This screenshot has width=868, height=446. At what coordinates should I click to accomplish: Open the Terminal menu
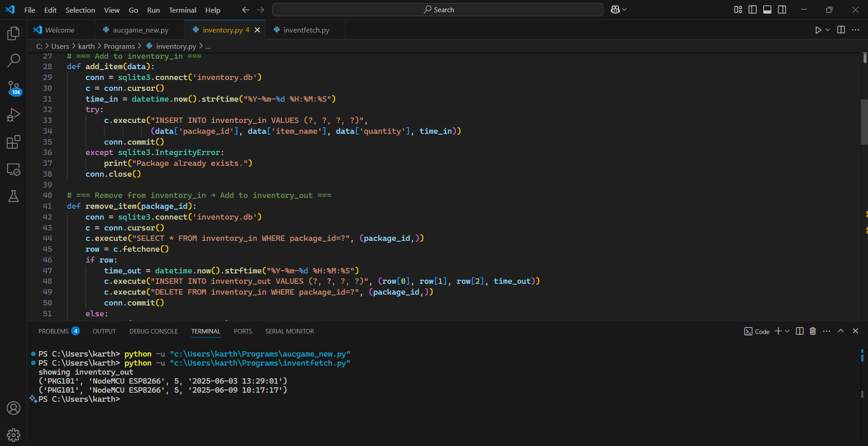[182, 10]
